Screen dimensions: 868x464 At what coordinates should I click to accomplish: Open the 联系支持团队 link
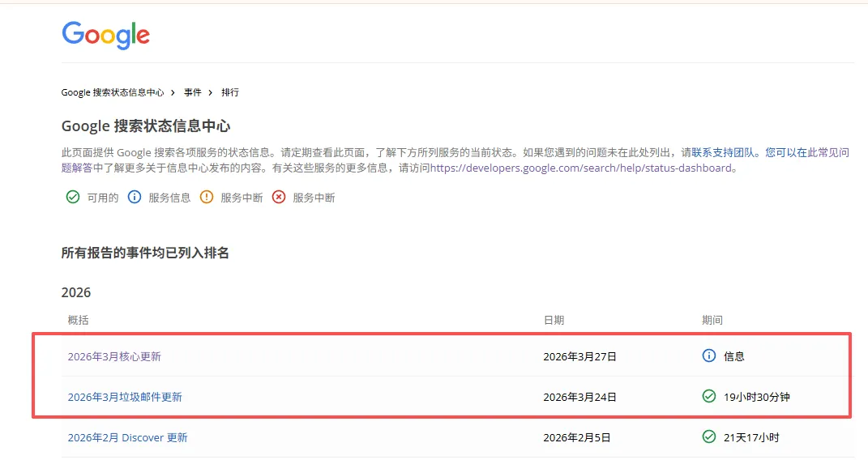[x=723, y=152]
